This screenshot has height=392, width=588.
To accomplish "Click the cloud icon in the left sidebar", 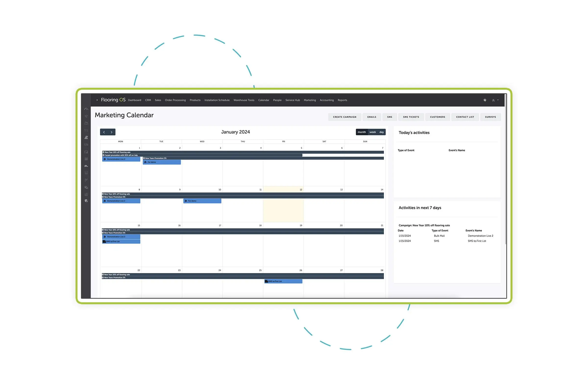I will click(x=86, y=166).
